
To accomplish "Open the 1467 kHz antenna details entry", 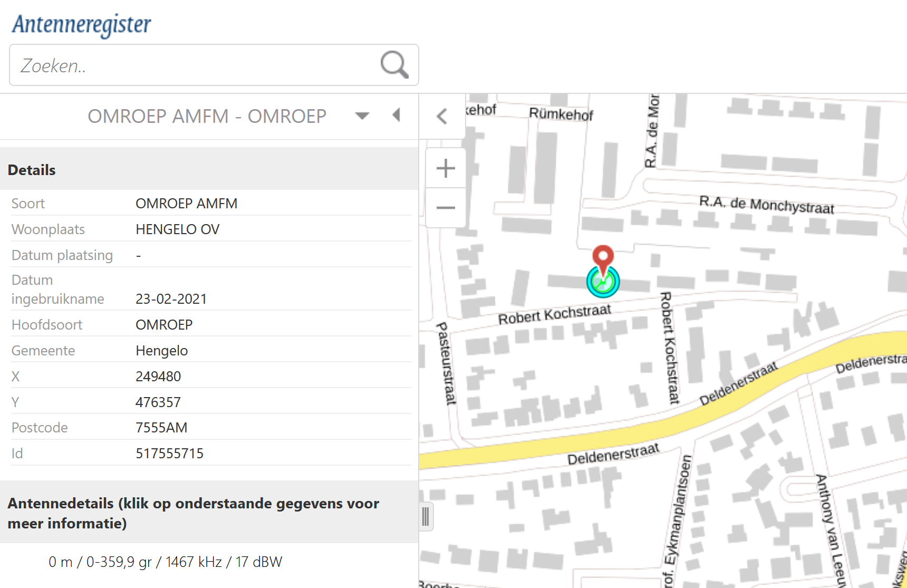I will tap(165, 562).
